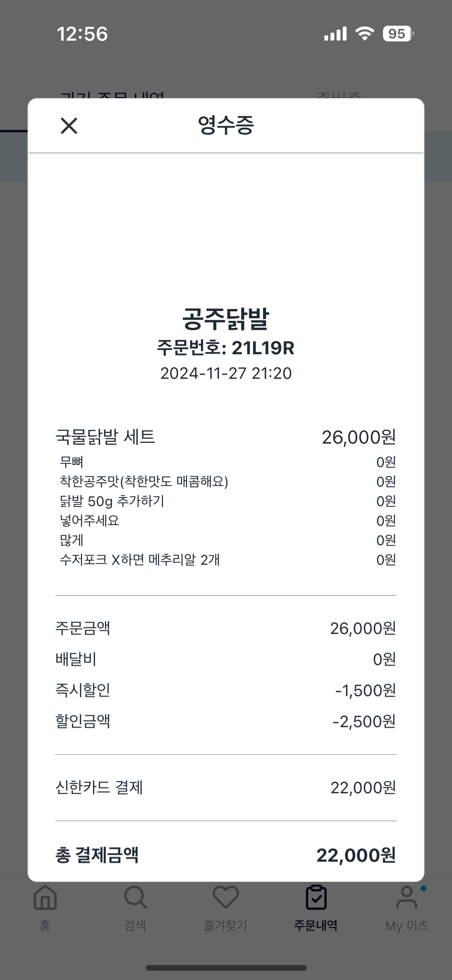Open the 검색 magnifier icon
This screenshot has height=980, width=452.
point(135,897)
